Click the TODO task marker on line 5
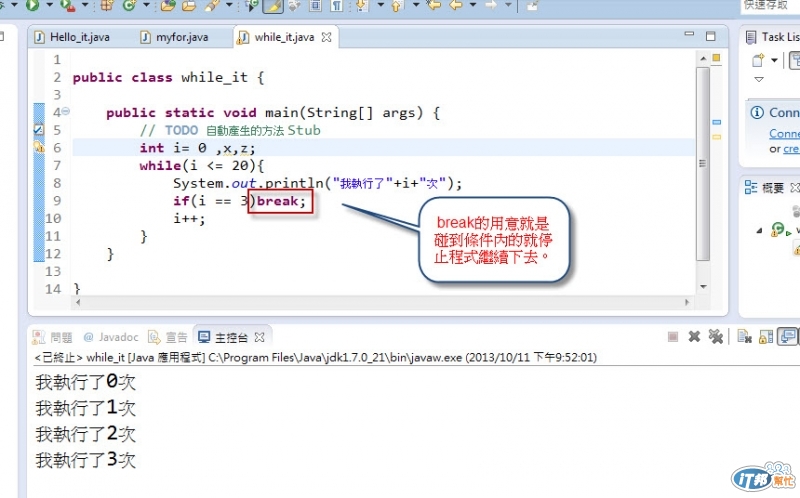 [39, 130]
